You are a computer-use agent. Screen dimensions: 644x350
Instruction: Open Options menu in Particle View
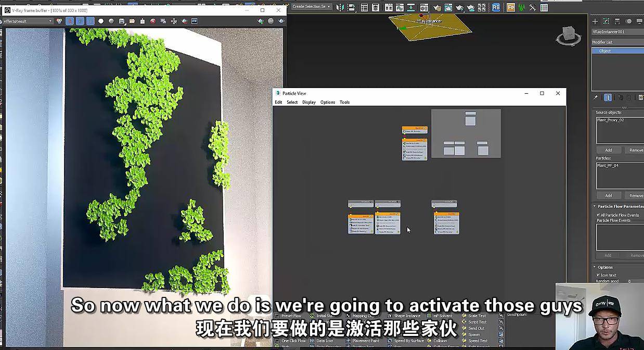point(328,102)
